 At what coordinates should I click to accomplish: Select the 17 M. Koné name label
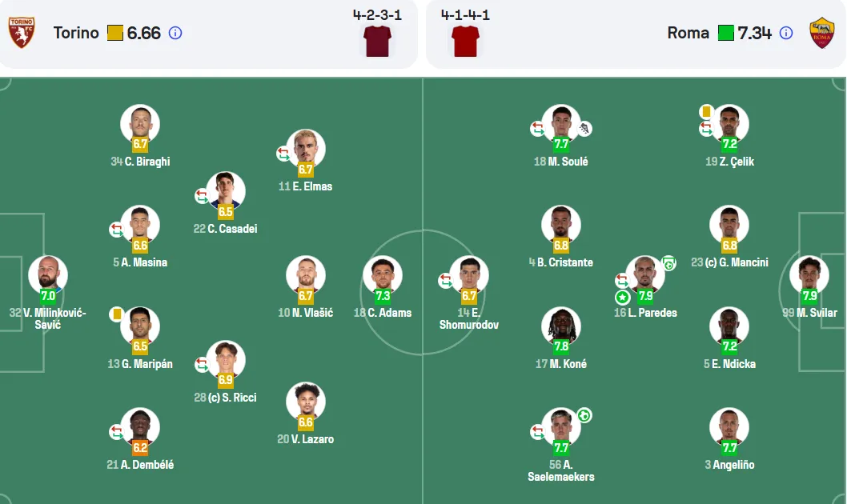tap(560, 364)
